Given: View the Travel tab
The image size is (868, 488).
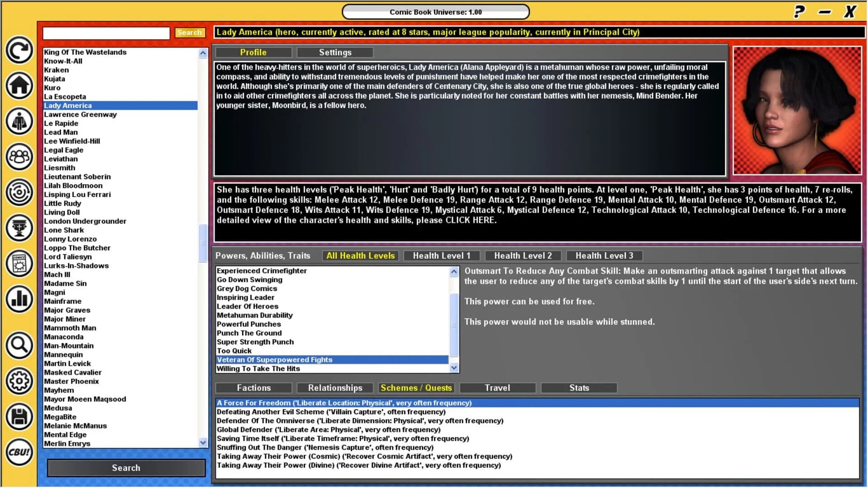Looking at the screenshot, I should 497,388.
